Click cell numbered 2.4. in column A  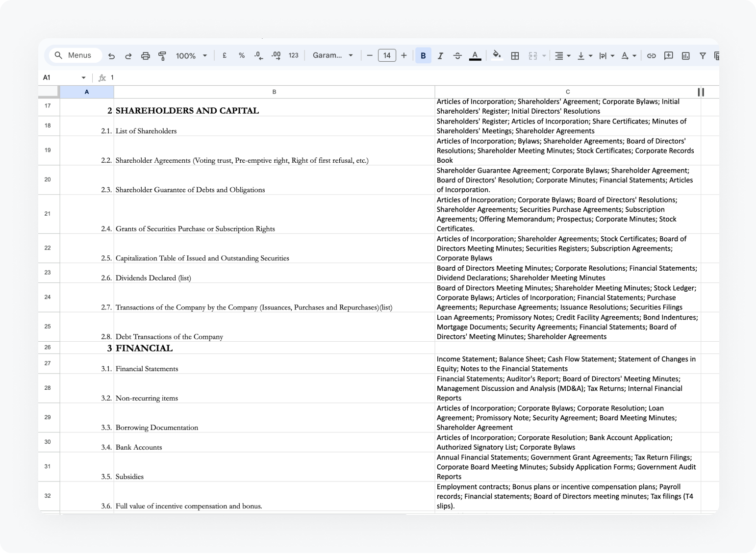87,214
